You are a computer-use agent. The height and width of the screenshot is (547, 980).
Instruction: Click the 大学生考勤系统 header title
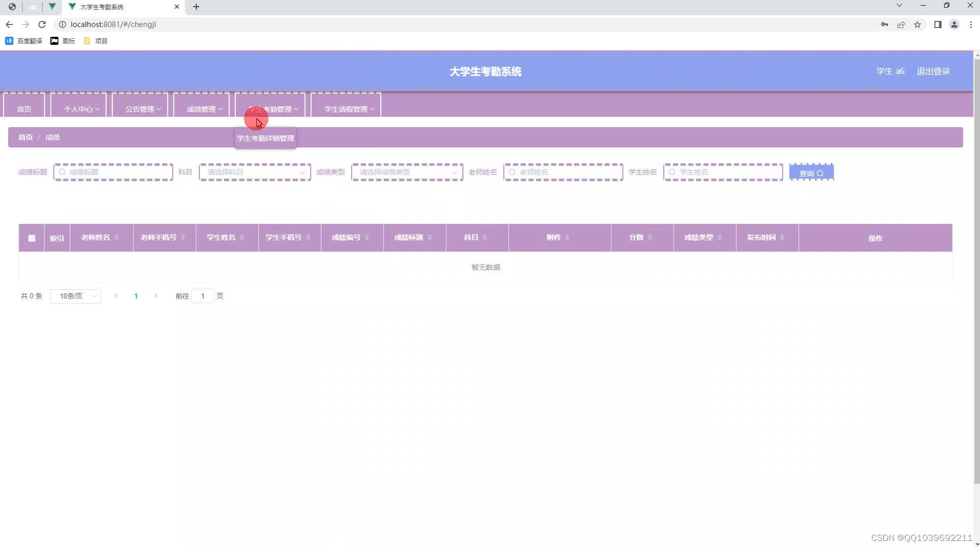485,71
